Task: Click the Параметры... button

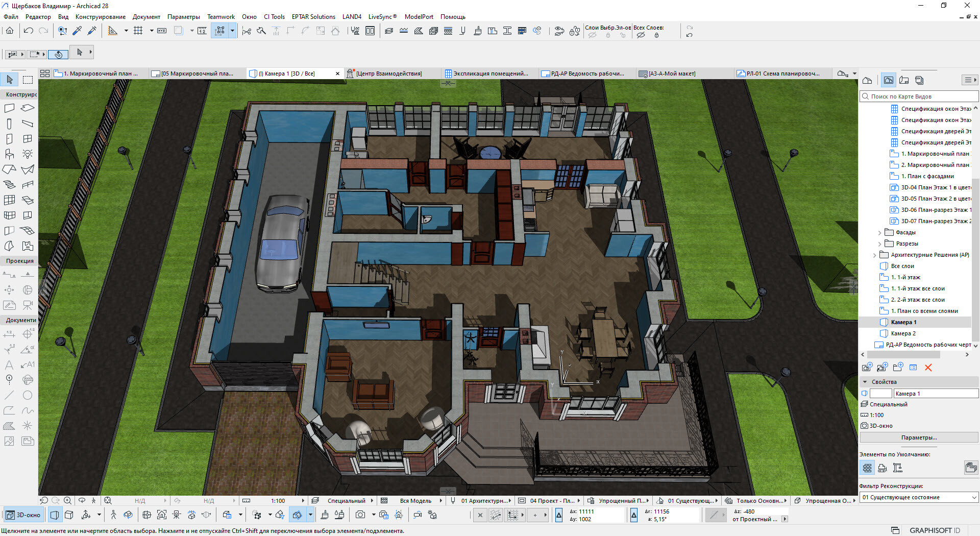Action: pos(918,437)
